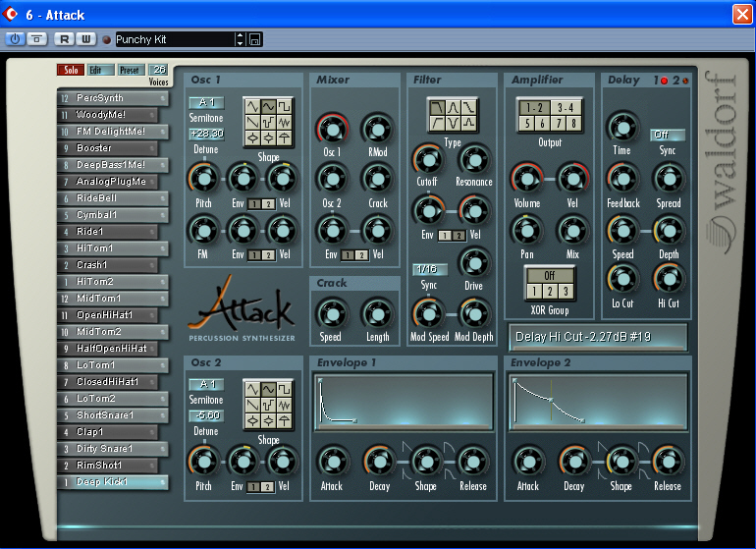Select the square wave shape in Osc 1
Image resolution: width=756 pixels, height=549 pixels.
coord(285,106)
